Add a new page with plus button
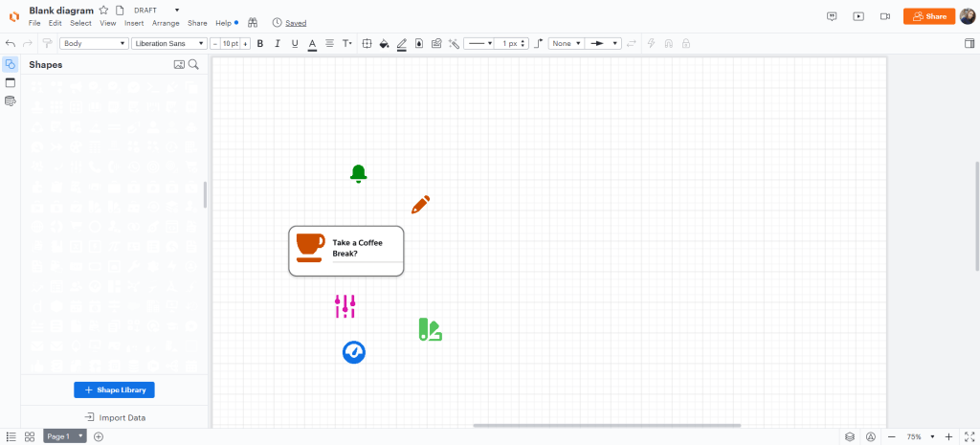This screenshot has width=980, height=445. [x=99, y=436]
